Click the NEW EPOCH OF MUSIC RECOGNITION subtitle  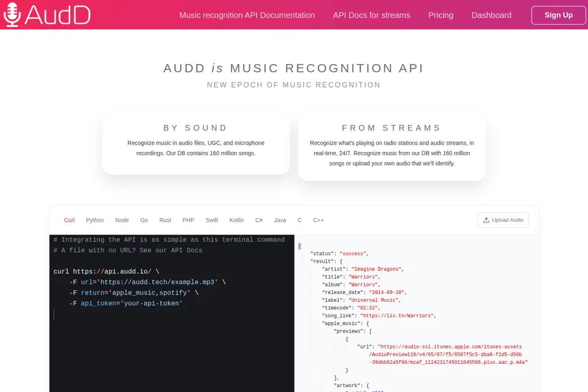pos(293,85)
